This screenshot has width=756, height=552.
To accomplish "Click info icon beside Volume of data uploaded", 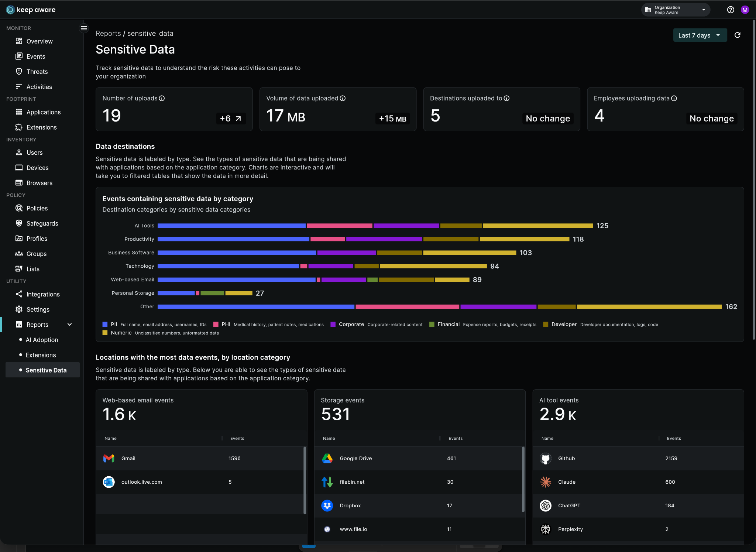I will point(343,98).
